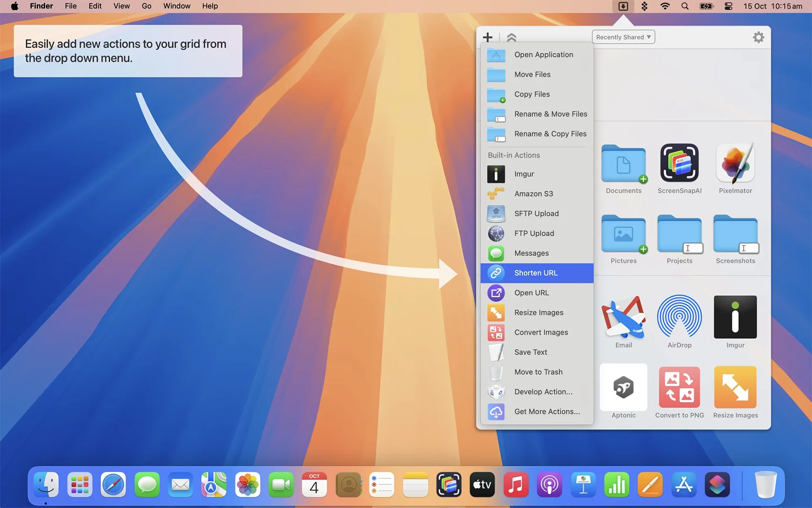Open Control Center in menu bar
This screenshot has height=508, width=812.
[728, 6]
